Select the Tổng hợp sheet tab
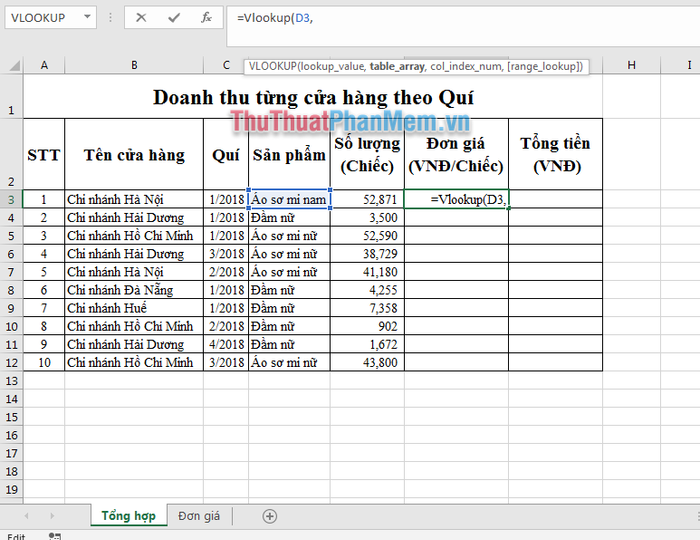 [x=128, y=516]
